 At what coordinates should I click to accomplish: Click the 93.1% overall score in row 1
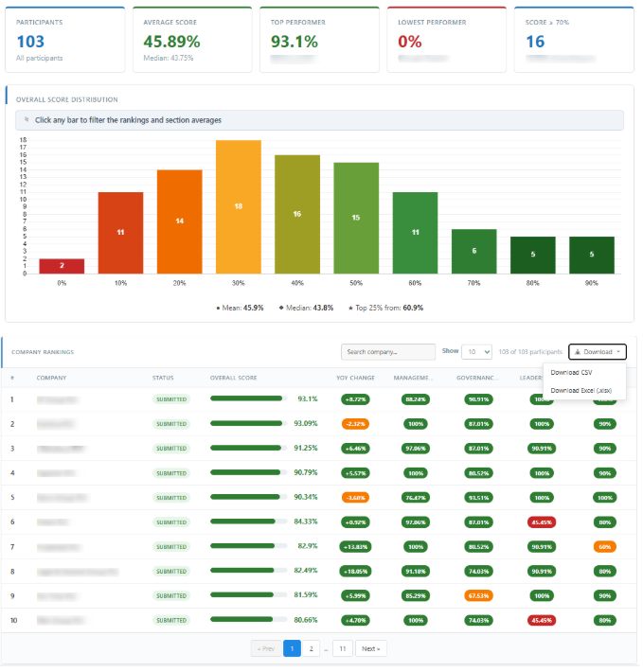(308, 399)
